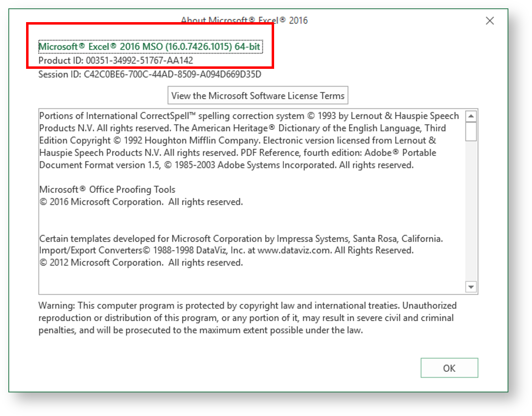
Task: Click the license text scrollbar down arrow
Action: pos(471,287)
